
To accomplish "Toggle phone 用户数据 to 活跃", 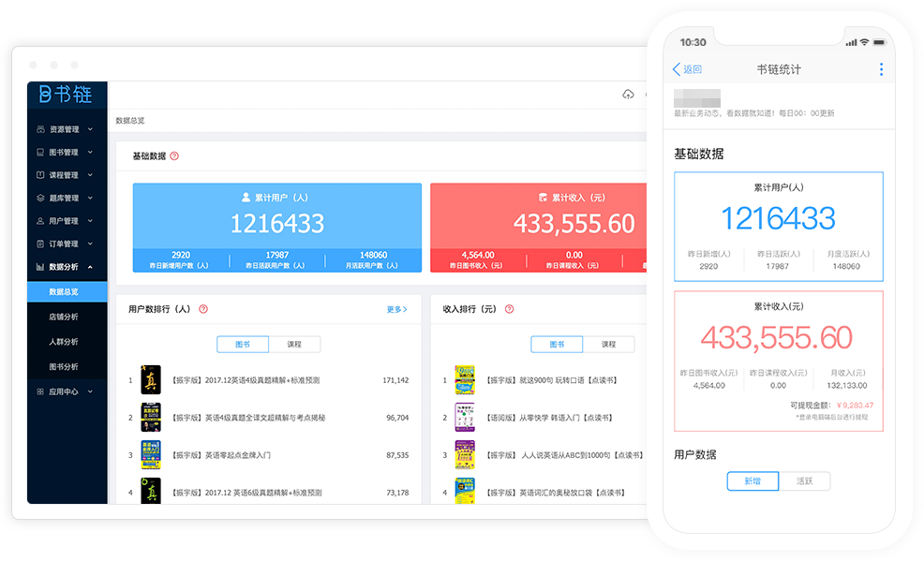I will (x=804, y=480).
